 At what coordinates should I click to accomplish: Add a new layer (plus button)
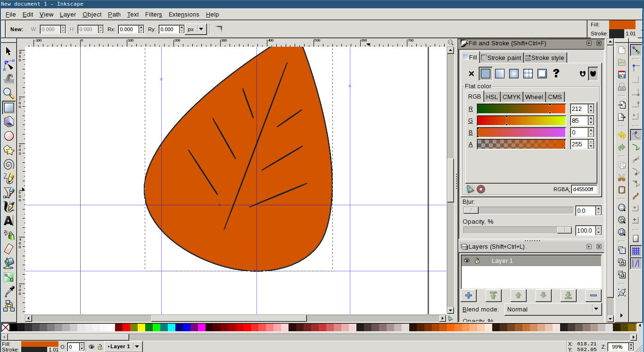468,295
